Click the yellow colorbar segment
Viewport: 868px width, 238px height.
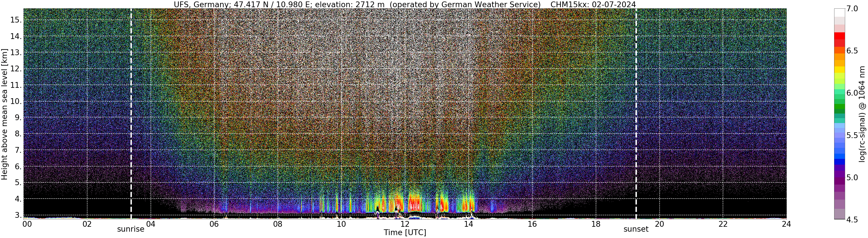point(840,70)
